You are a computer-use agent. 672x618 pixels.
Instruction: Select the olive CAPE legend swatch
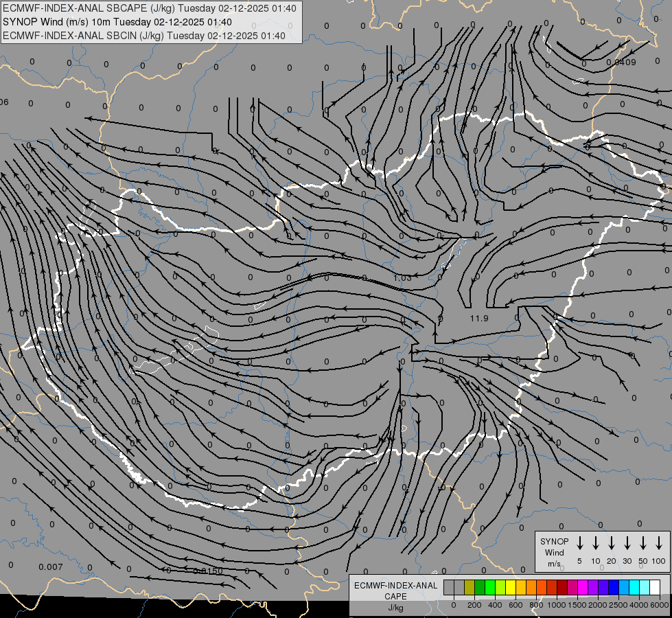coord(470,587)
